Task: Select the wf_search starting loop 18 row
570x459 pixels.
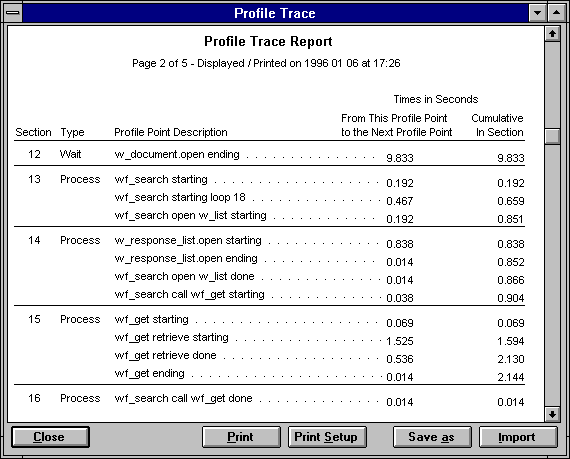Action: pyautogui.click(x=269, y=199)
